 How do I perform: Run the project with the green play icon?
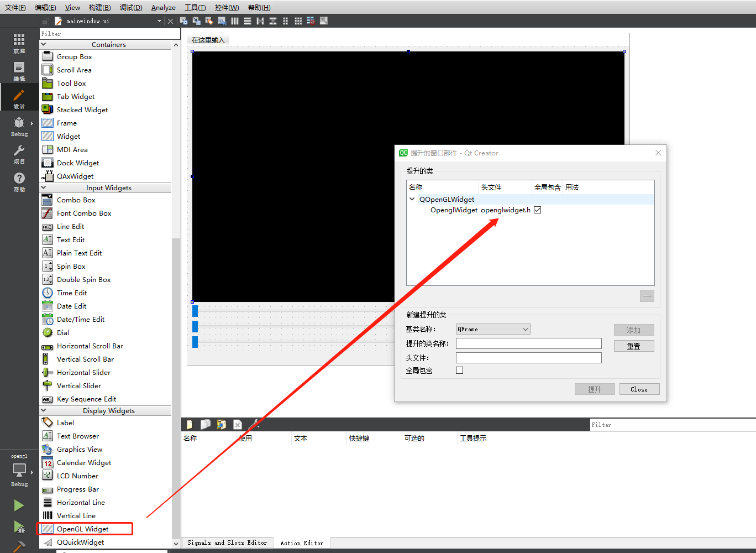(x=18, y=505)
